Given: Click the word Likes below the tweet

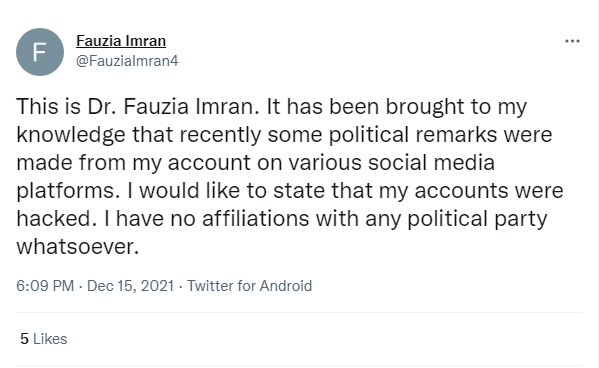Looking at the screenshot, I should point(50,339).
